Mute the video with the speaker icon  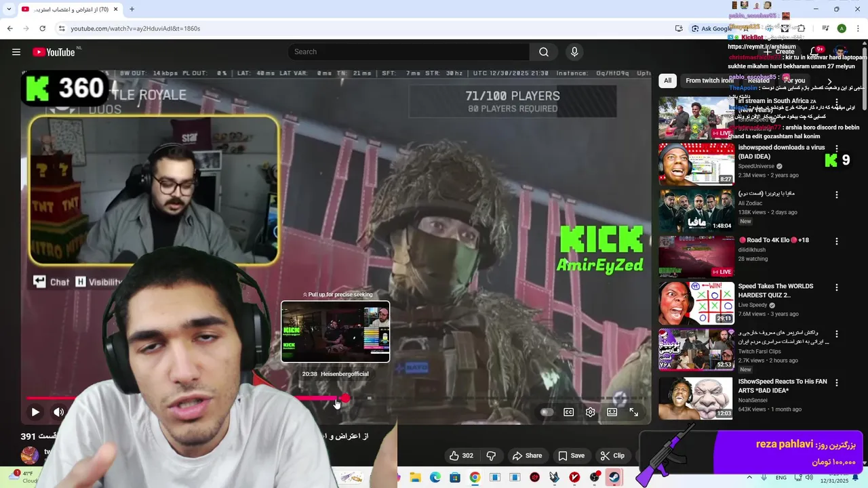coord(59,412)
